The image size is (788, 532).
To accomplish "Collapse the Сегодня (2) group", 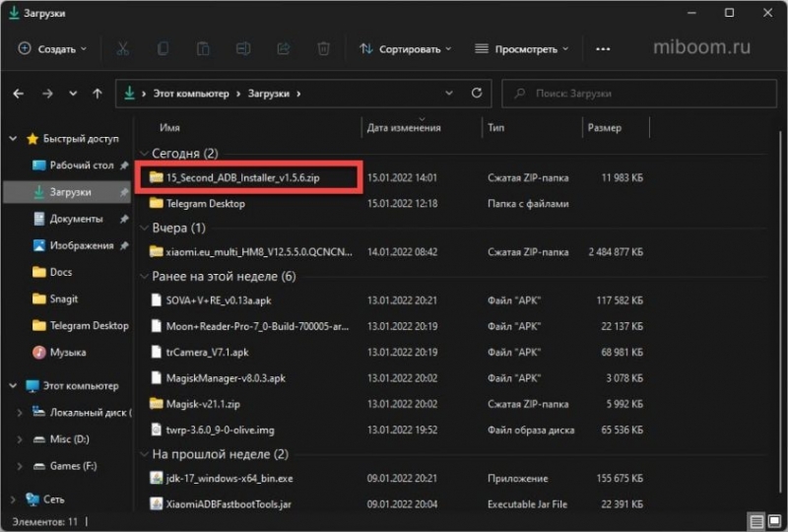I will point(144,154).
